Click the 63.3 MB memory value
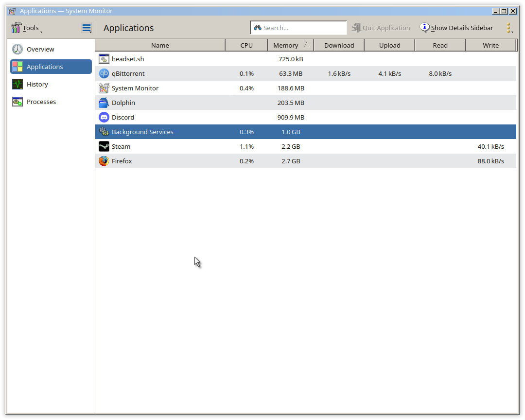Viewport: 525px width, 420px height. pyautogui.click(x=291, y=73)
